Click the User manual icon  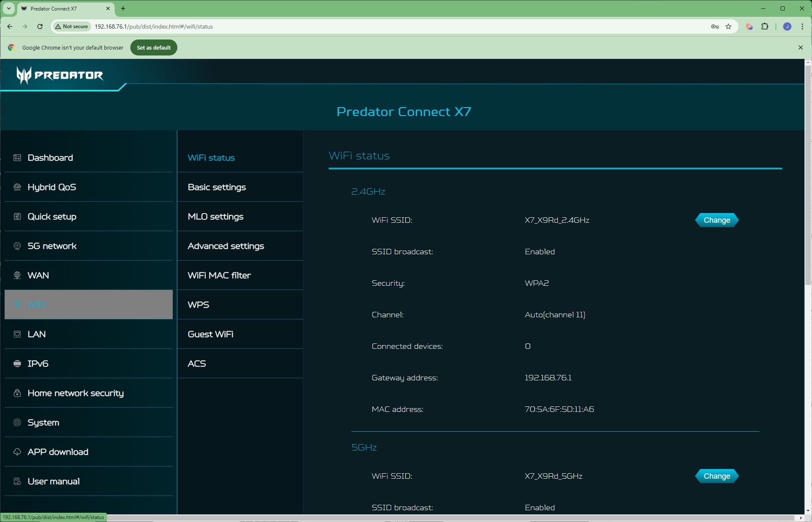click(17, 481)
